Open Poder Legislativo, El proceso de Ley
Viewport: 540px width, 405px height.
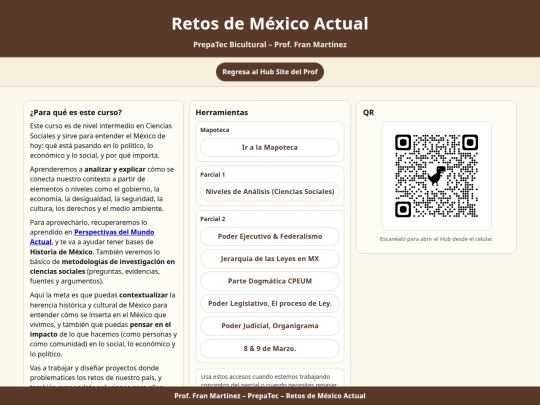click(x=270, y=304)
